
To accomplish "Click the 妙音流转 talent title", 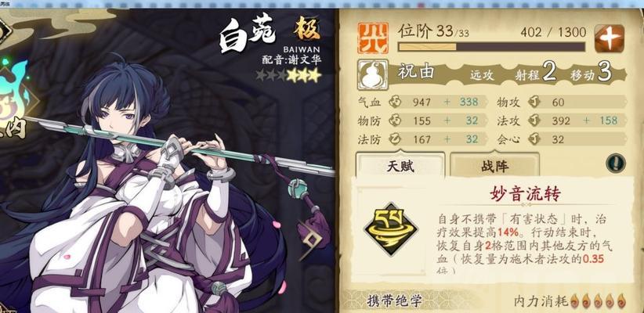I will (x=524, y=193).
